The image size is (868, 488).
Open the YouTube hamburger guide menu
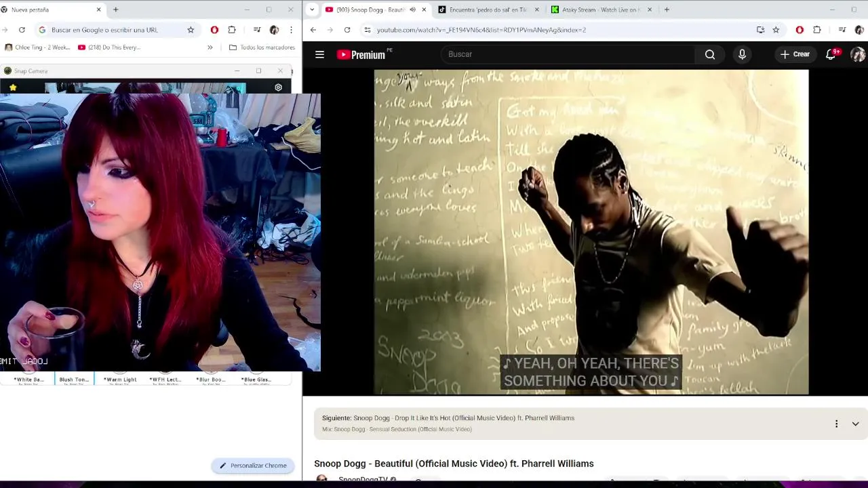pos(319,55)
